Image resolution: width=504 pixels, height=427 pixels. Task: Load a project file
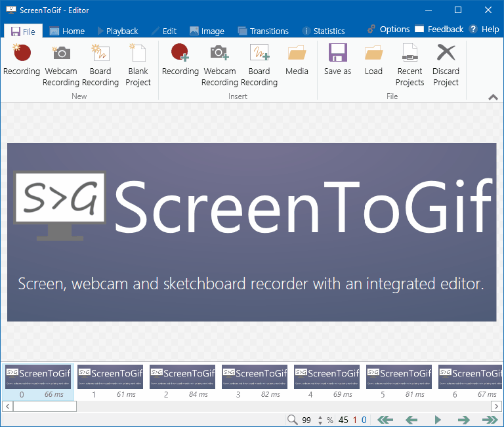[x=373, y=60]
